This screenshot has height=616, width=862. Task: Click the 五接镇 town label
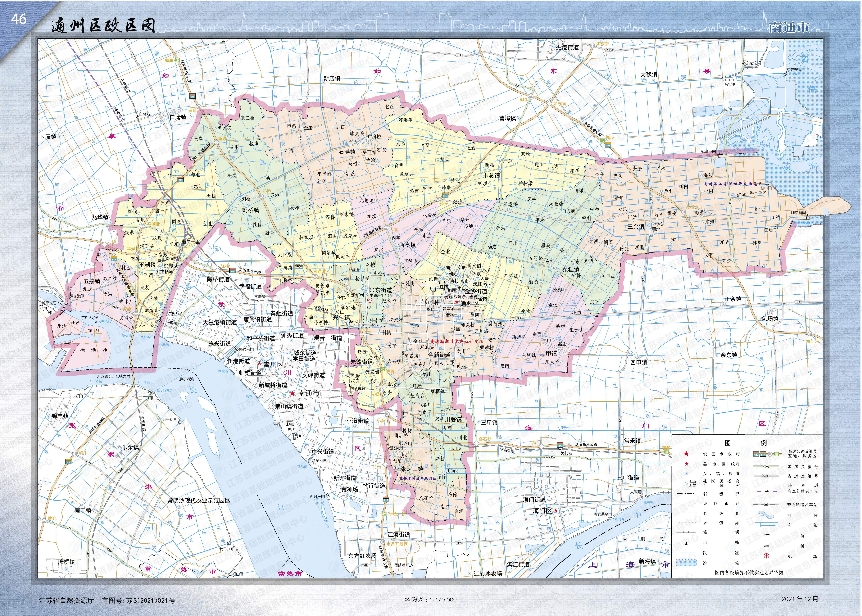[92, 281]
